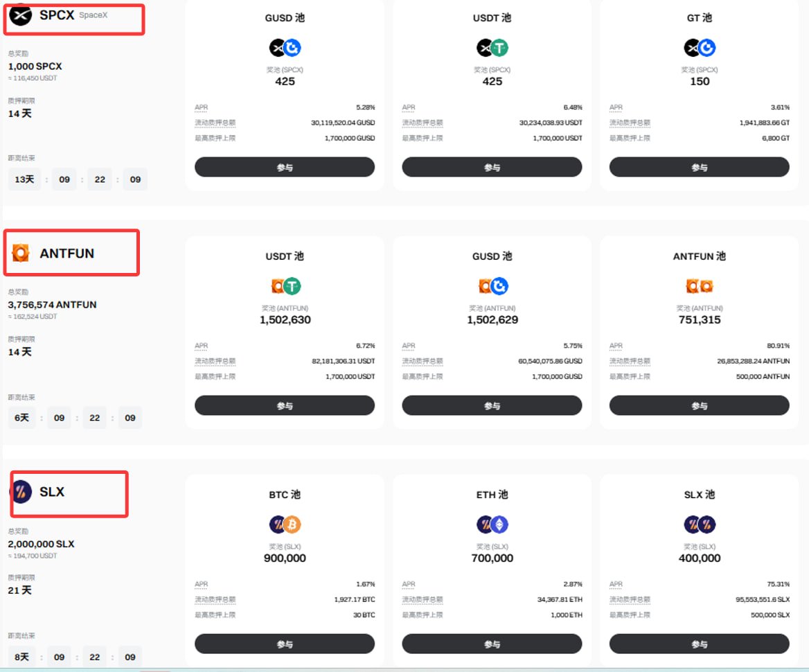Click the SLX purple token logo
Image resolution: width=809 pixels, height=672 pixels.
pos(21,492)
